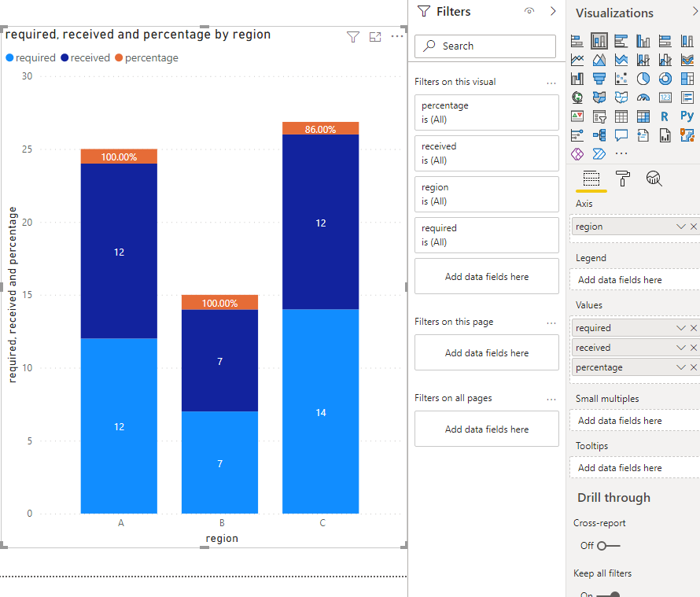This screenshot has height=597, width=700.
Task: Select the Q&A speech bubble visual
Action: (621, 135)
